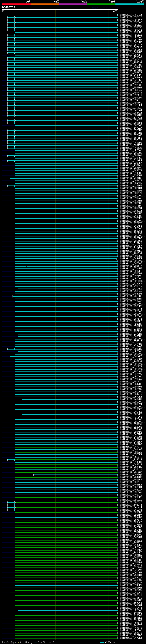Select hit label UniRef100_B6H2C2
The height and width of the screenshot is (644, 146).
[131, 603]
